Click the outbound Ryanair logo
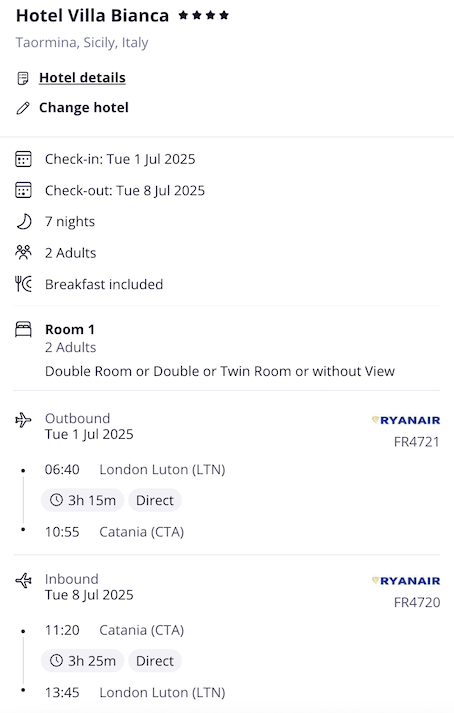Viewport: 454px width, 713px height. click(x=406, y=420)
